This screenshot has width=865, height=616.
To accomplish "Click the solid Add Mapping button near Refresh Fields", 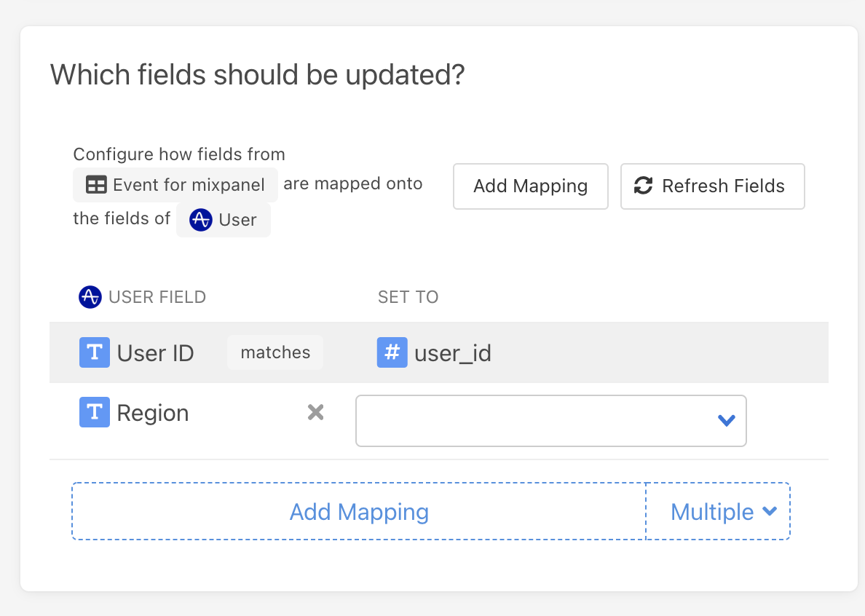I will tap(530, 186).
